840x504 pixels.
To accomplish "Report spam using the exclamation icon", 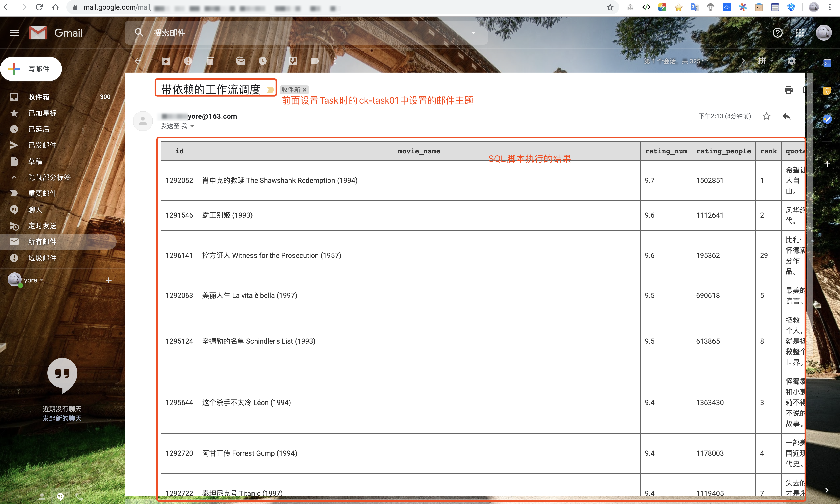I will [x=188, y=61].
